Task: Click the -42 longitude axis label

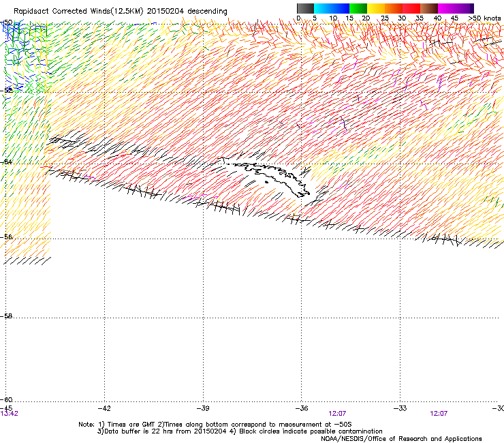Action: tap(104, 408)
